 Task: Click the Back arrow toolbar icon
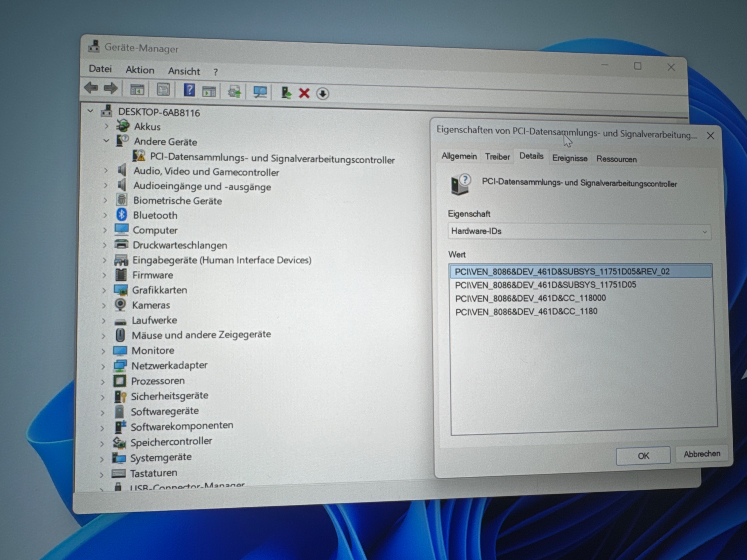(x=91, y=88)
